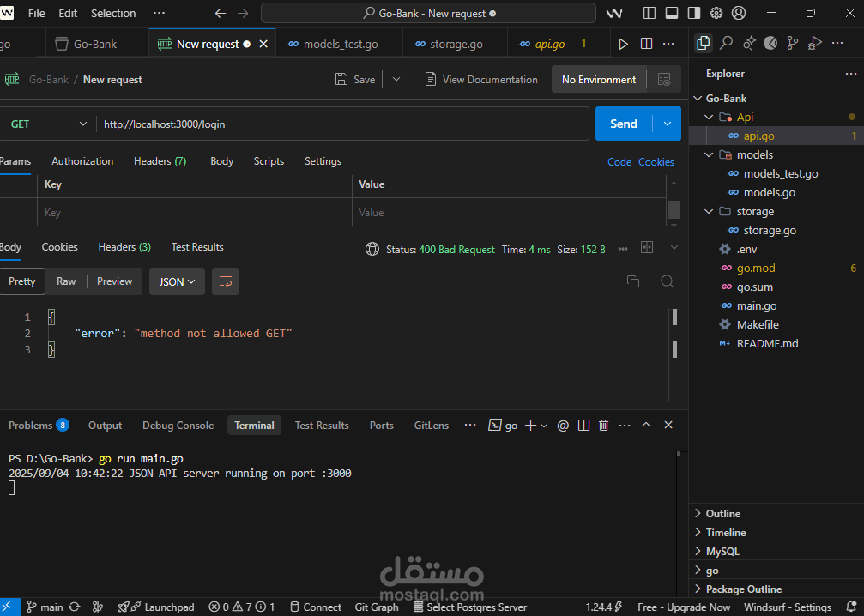Open the Cookies link
Viewport: 864px width, 616px height.
click(656, 162)
